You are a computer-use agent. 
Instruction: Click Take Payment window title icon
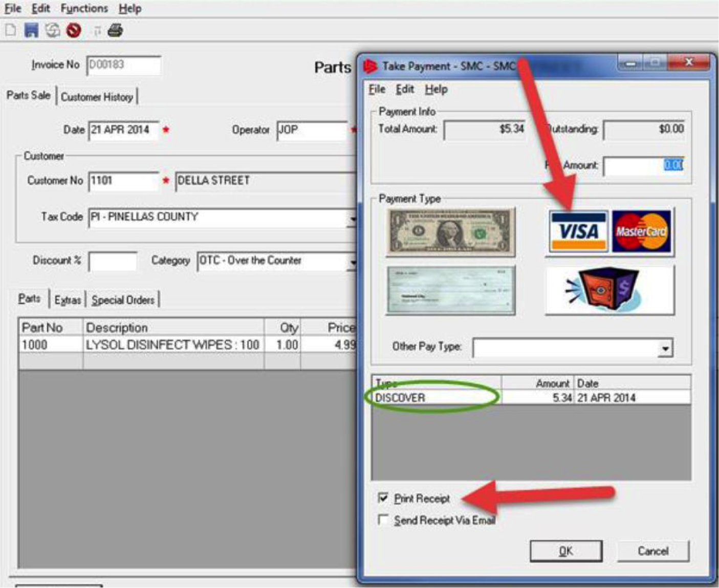pyautogui.click(x=371, y=66)
